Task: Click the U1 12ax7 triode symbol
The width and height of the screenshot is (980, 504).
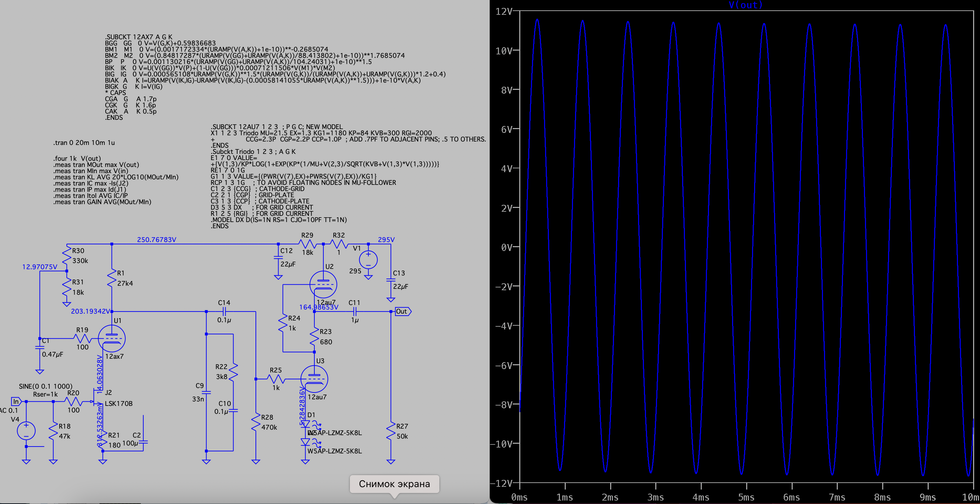Action: point(112,338)
